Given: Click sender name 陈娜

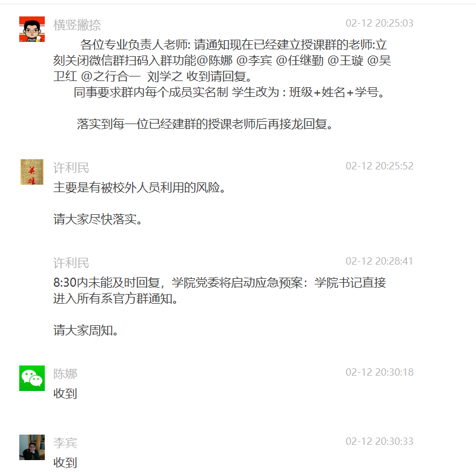Looking at the screenshot, I should 65,373.
